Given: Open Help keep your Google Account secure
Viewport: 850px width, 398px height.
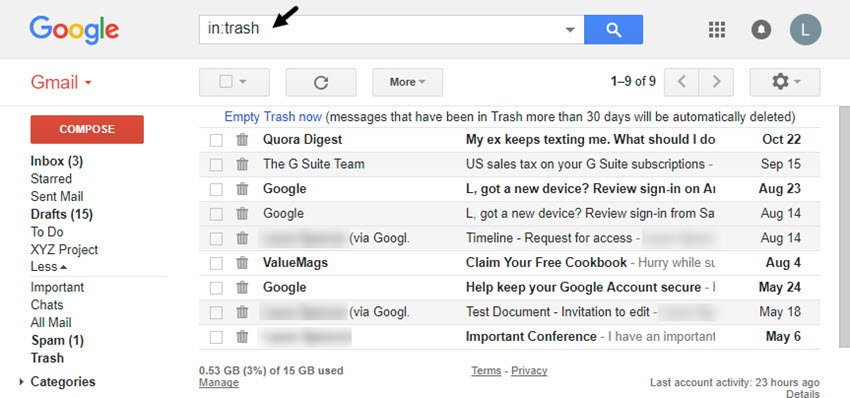Looking at the screenshot, I should pos(583,287).
